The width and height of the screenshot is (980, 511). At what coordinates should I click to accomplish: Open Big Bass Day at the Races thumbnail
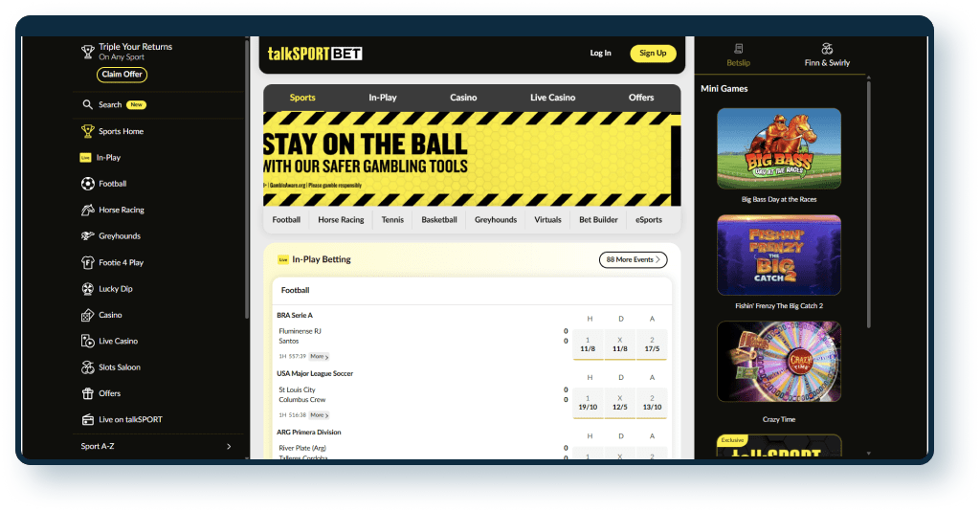tap(779, 148)
